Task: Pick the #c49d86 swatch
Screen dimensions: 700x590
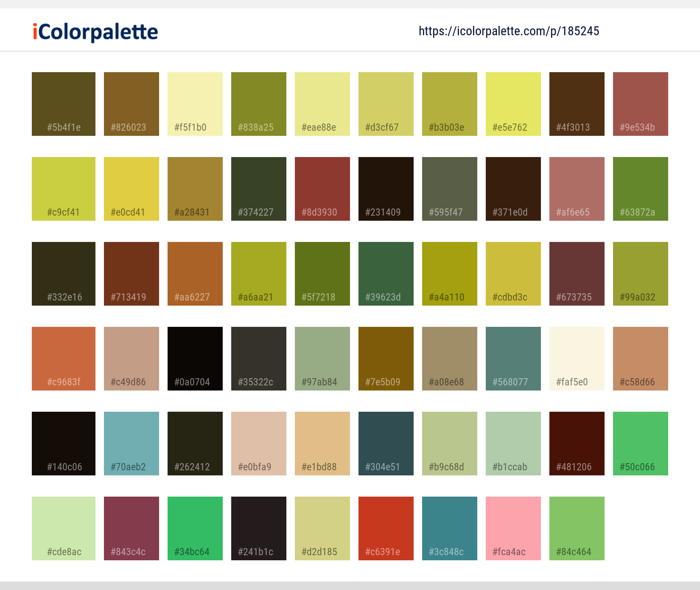Action: tap(132, 359)
